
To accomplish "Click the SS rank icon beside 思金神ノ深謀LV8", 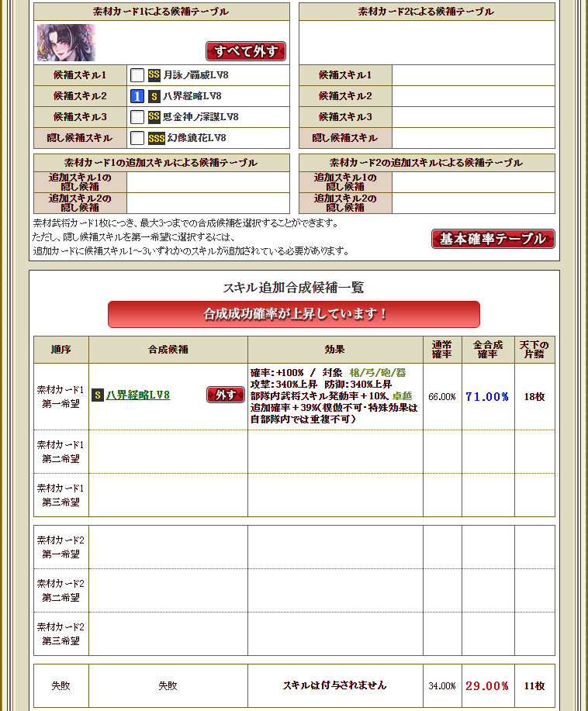I will 154,117.
